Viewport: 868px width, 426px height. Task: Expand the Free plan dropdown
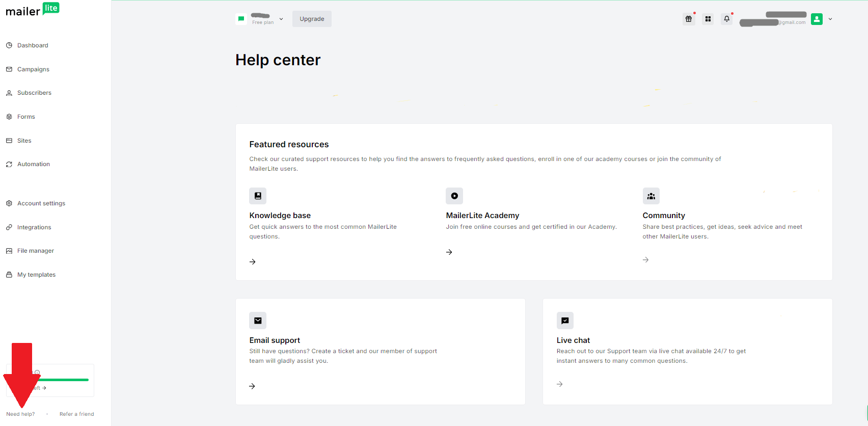tap(281, 18)
